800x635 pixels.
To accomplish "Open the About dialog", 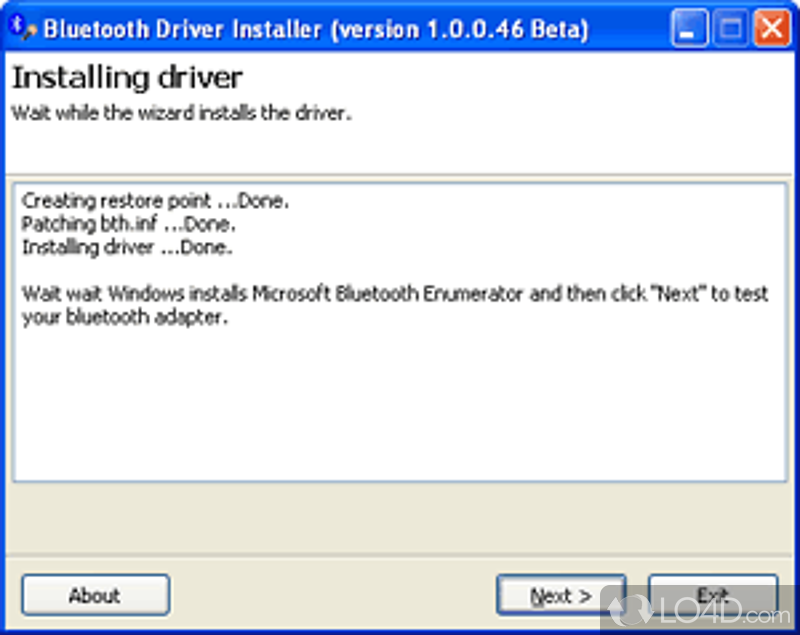I will tap(95, 595).
